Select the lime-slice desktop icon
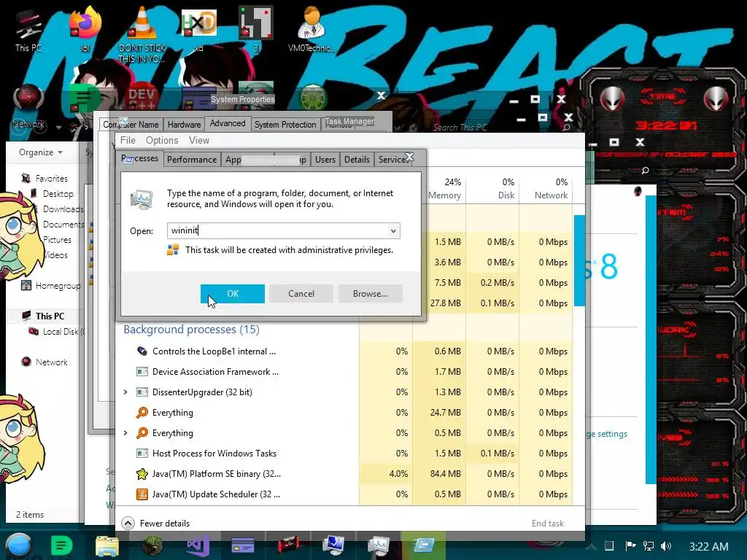Screen dimensions: 747x560 pos(313,97)
